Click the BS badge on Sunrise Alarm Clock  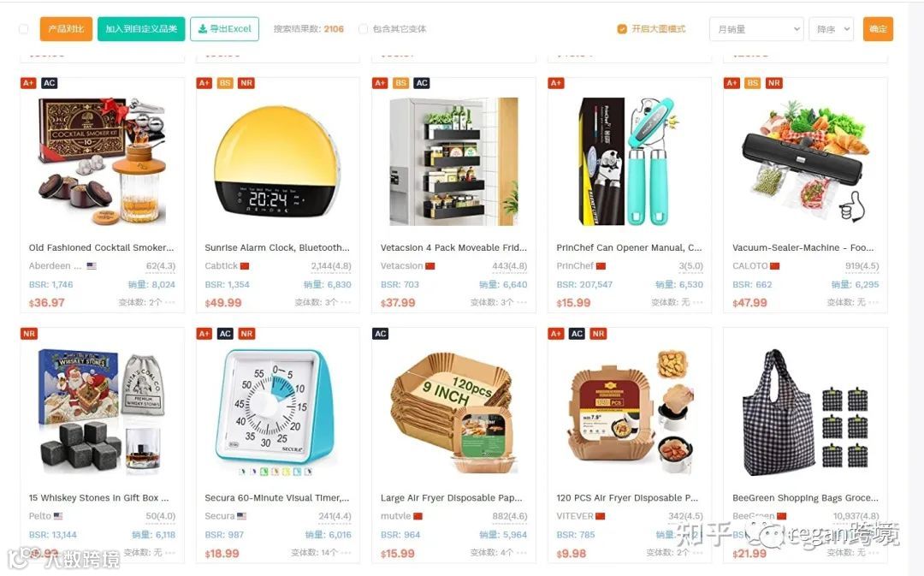[225, 83]
